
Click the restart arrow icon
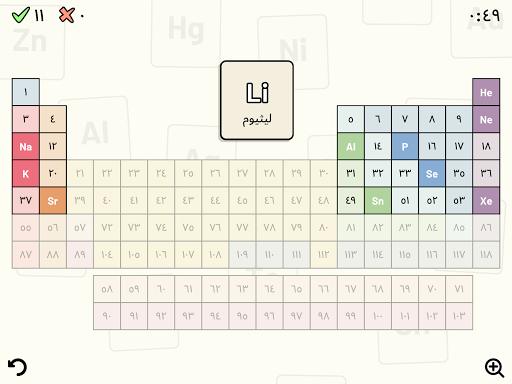17,367
